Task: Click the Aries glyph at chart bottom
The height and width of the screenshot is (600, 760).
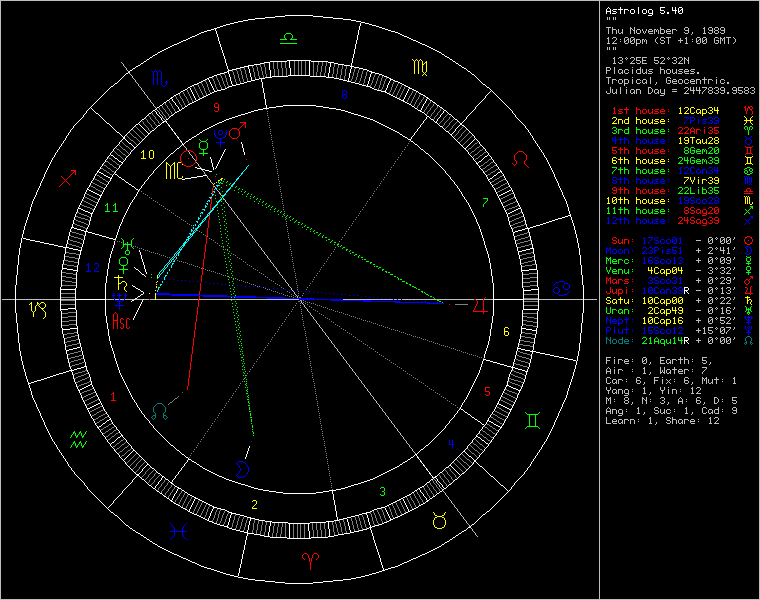Action: click(307, 558)
